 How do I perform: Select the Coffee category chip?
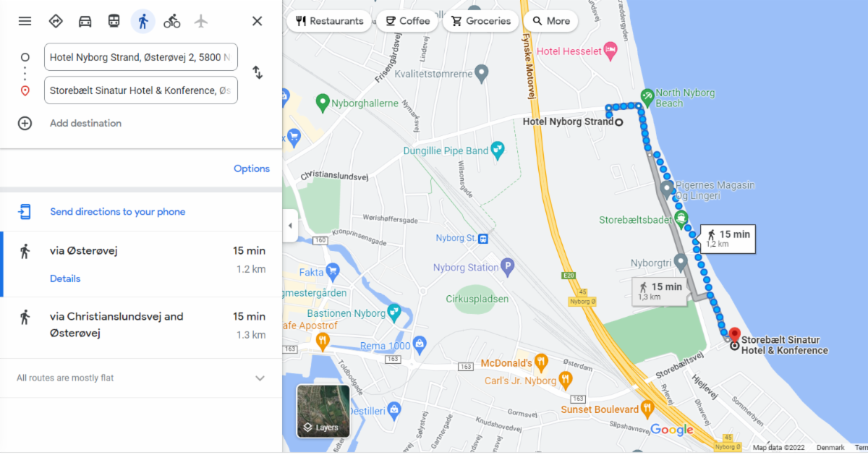[x=407, y=21]
